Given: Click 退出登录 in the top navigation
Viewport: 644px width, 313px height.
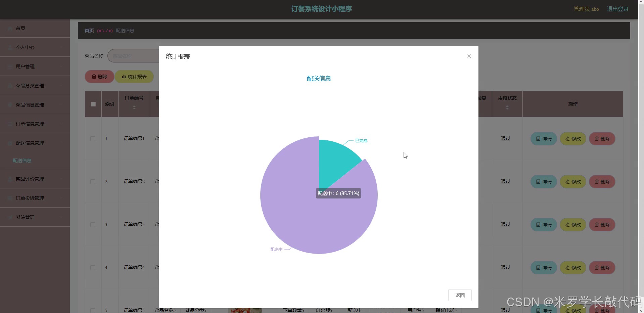Looking at the screenshot, I should pyautogui.click(x=617, y=9).
